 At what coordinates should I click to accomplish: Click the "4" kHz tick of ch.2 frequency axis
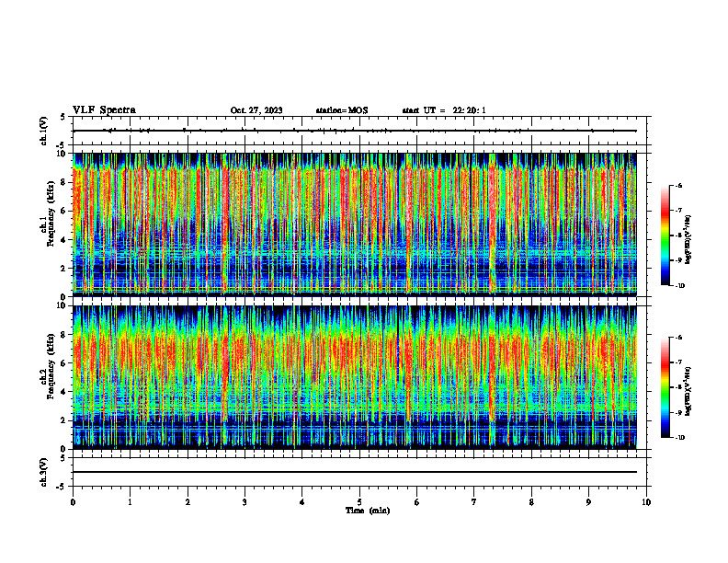[x=64, y=392]
